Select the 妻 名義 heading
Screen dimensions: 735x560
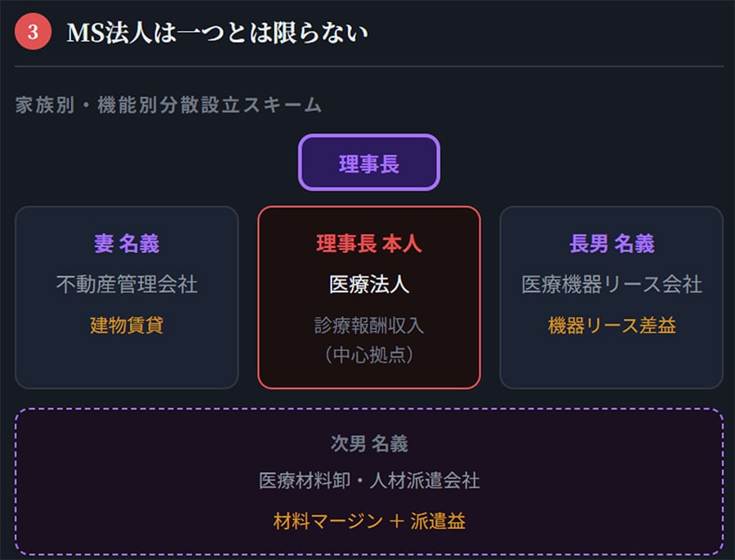point(127,243)
